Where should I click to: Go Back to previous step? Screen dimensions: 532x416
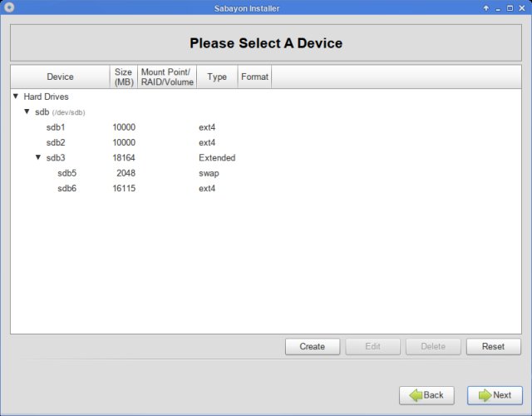pyautogui.click(x=426, y=395)
